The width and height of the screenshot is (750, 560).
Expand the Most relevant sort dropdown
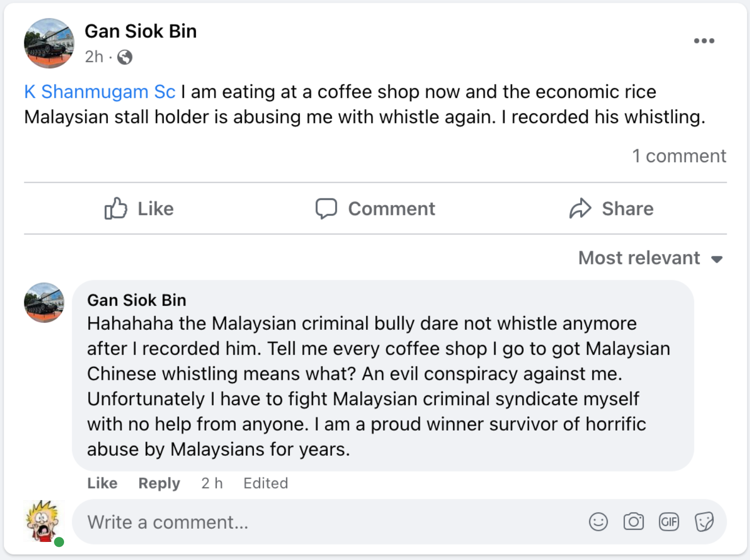pos(650,258)
